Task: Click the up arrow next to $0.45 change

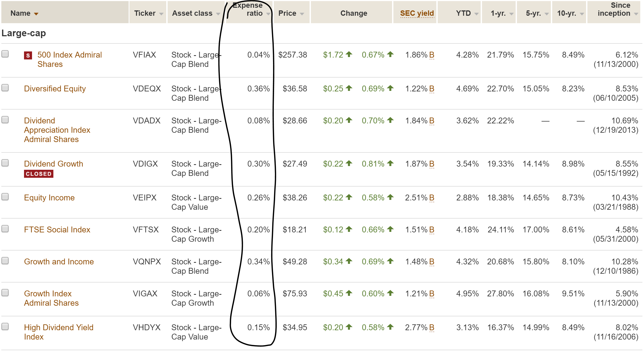Action: point(349,293)
